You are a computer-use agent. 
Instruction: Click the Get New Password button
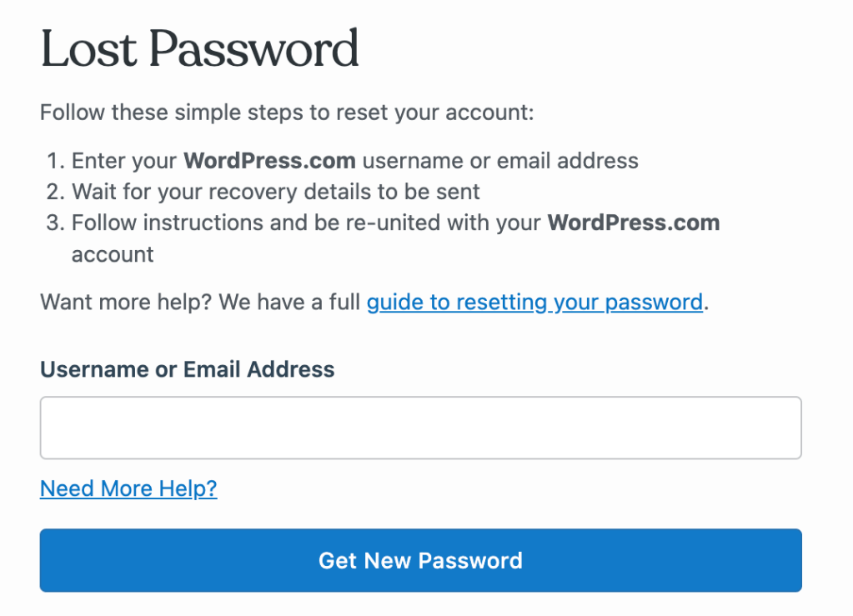[x=420, y=560]
